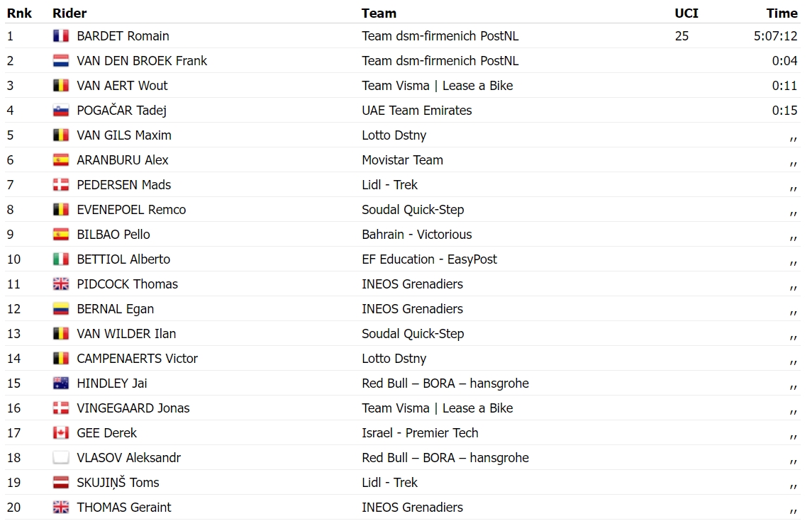Click the Spanish flag beside ARANBURU Alex

tap(60, 160)
